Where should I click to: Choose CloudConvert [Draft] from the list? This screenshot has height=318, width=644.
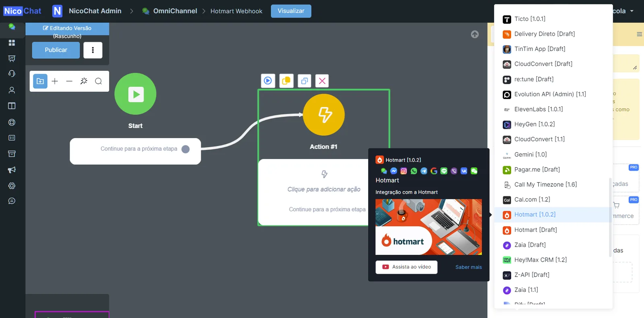pos(553,64)
